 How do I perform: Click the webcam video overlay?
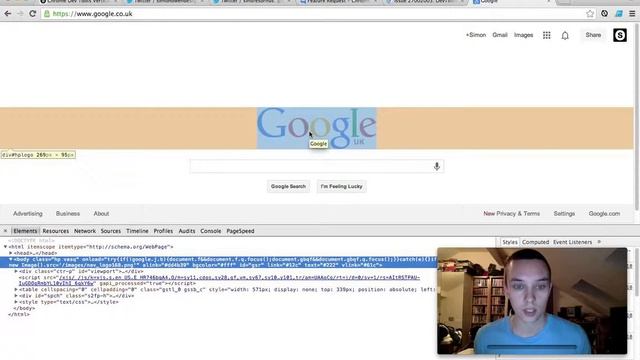532,301
